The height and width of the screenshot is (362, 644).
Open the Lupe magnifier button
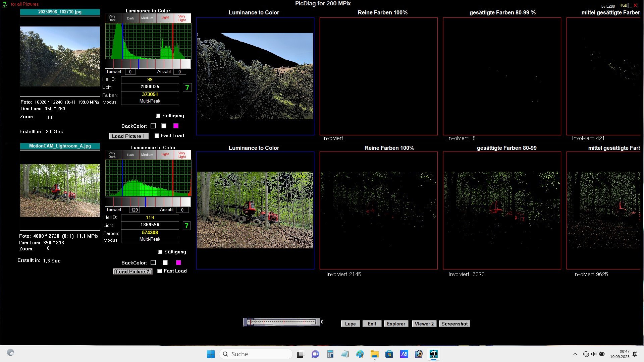point(350,324)
